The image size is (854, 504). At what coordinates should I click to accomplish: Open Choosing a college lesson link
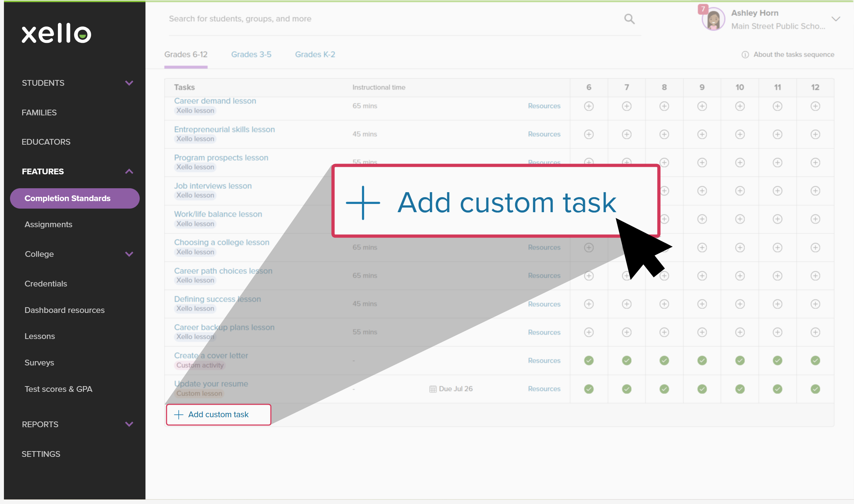222,242
